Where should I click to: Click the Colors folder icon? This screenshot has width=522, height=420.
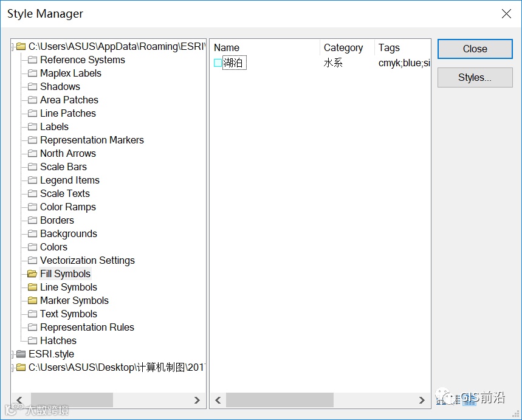32,247
